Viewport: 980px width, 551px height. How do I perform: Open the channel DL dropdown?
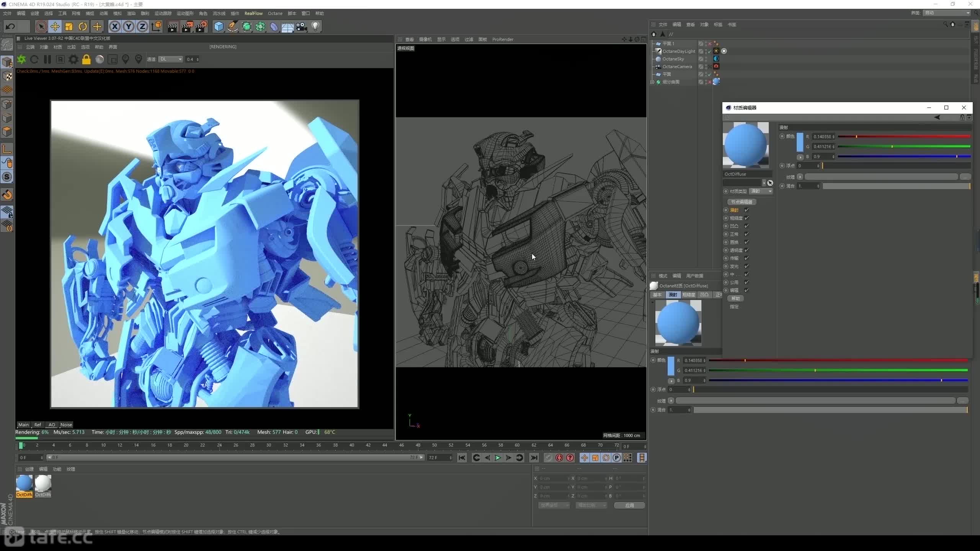(171, 59)
